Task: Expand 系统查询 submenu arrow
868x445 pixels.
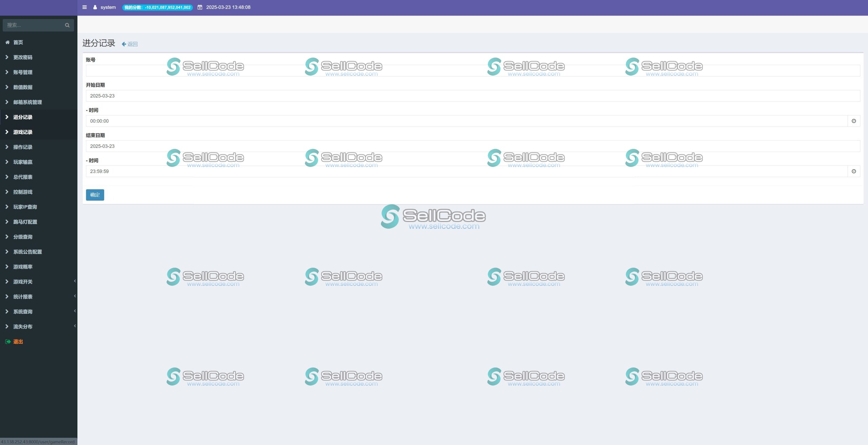Action: click(75, 311)
